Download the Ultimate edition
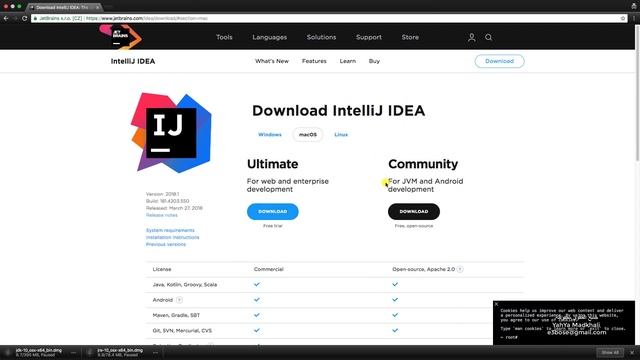Image resolution: width=640 pixels, height=360 pixels. tap(273, 211)
